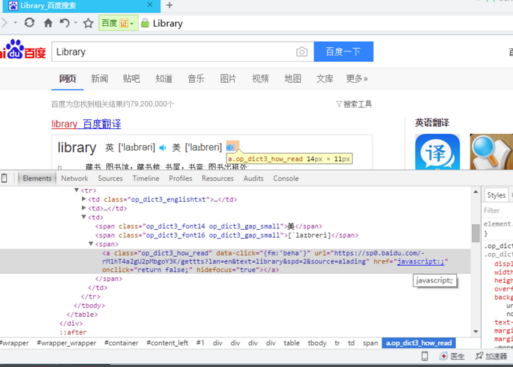
Task: Bookmark this page with the star icon
Action: coord(88,23)
